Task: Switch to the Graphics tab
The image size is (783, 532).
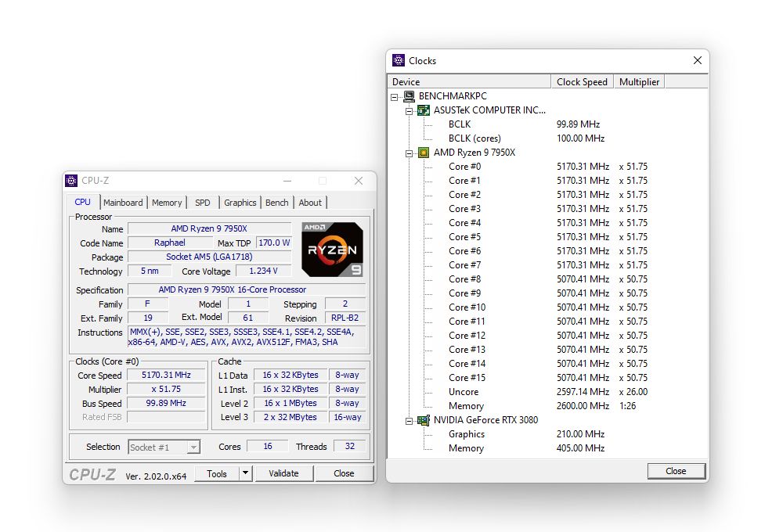Action: coord(240,203)
